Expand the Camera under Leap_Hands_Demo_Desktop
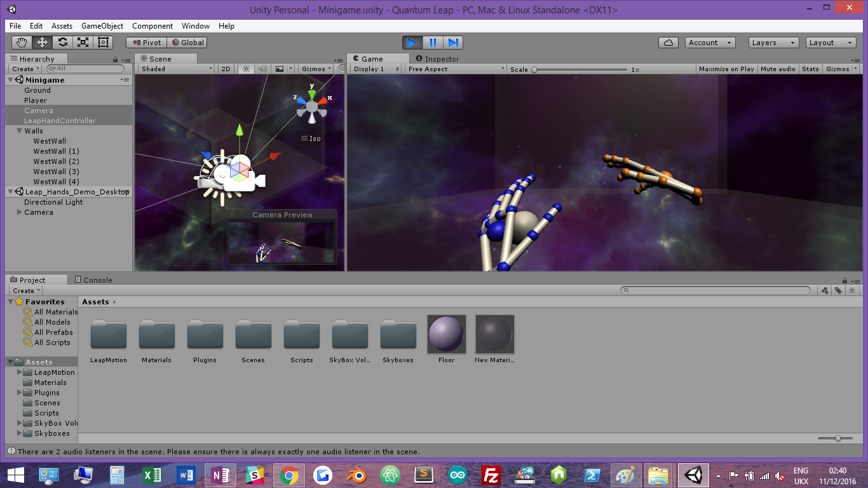This screenshot has height=488, width=868. point(20,212)
